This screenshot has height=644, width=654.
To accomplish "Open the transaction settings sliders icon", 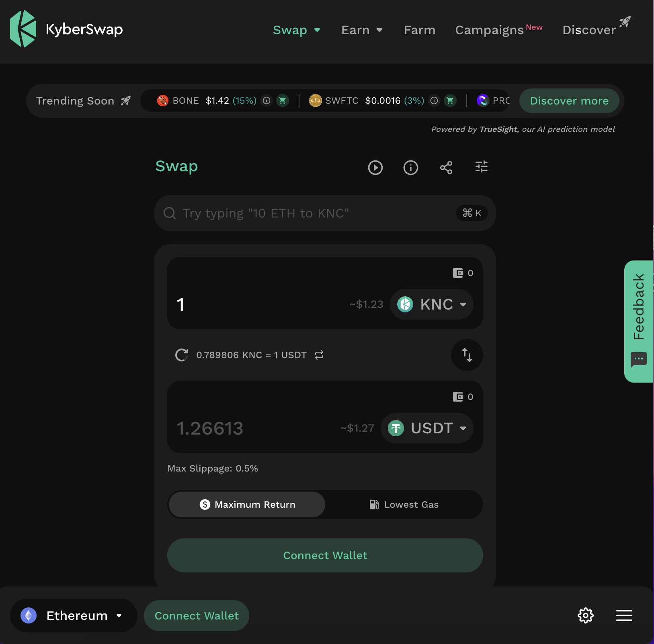I will pyautogui.click(x=481, y=167).
